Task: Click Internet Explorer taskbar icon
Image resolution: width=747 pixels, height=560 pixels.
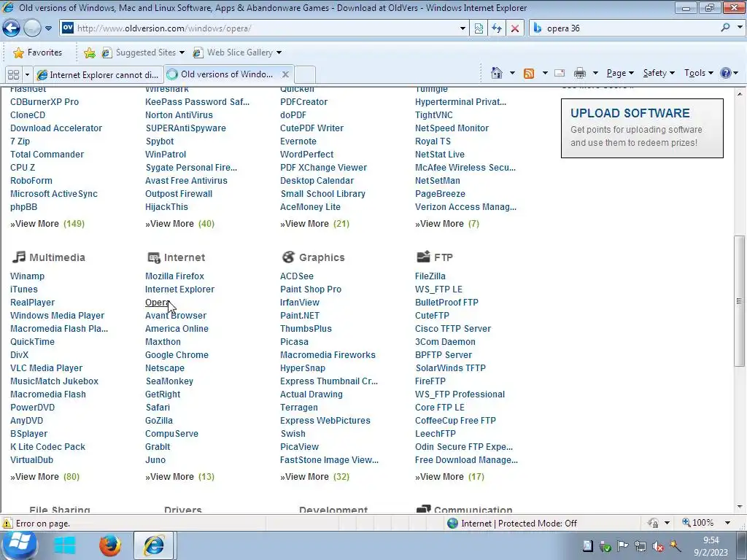Action: coord(154,545)
